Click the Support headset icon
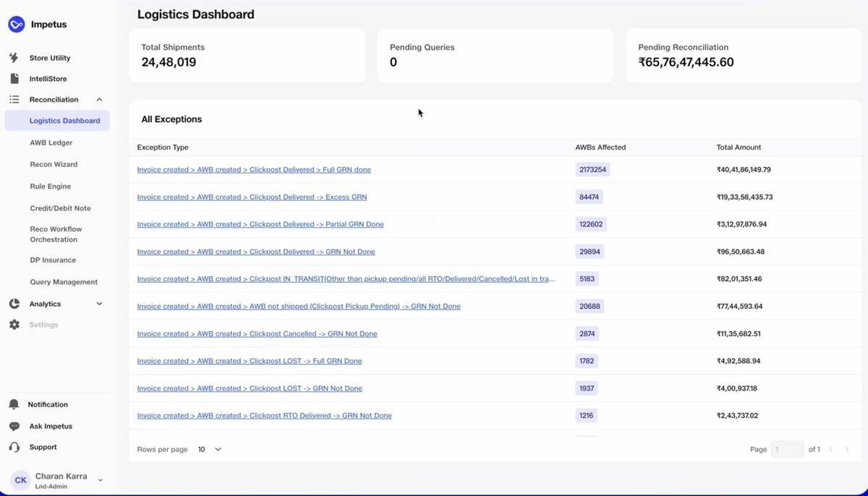The height and width of the screenshot is (496, 868). point(14,447)
